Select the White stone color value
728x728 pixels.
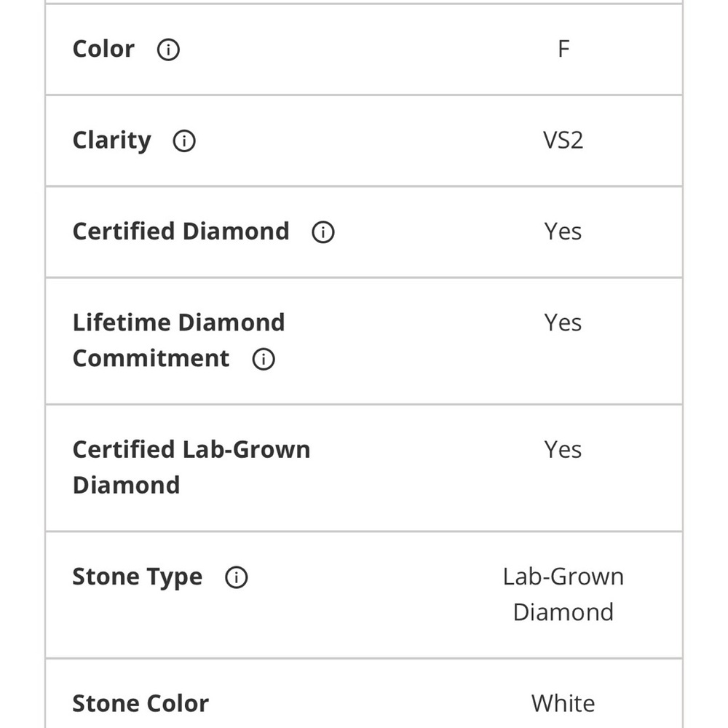pos(563,703)
